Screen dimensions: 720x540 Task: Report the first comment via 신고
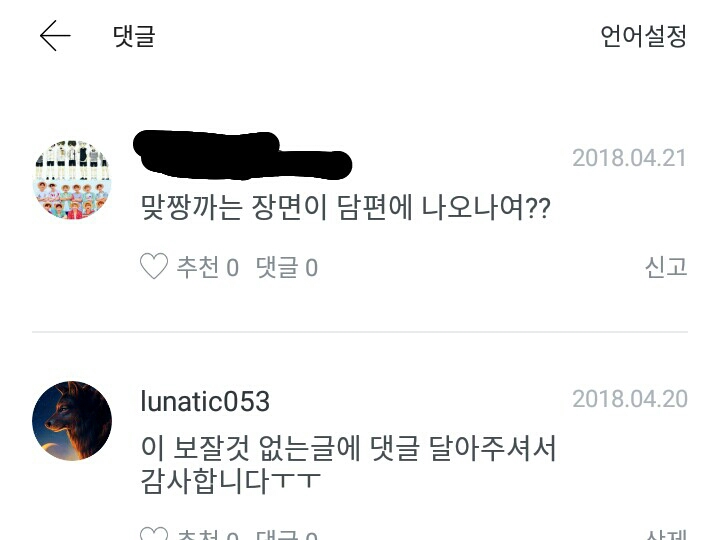click(666, 266)
